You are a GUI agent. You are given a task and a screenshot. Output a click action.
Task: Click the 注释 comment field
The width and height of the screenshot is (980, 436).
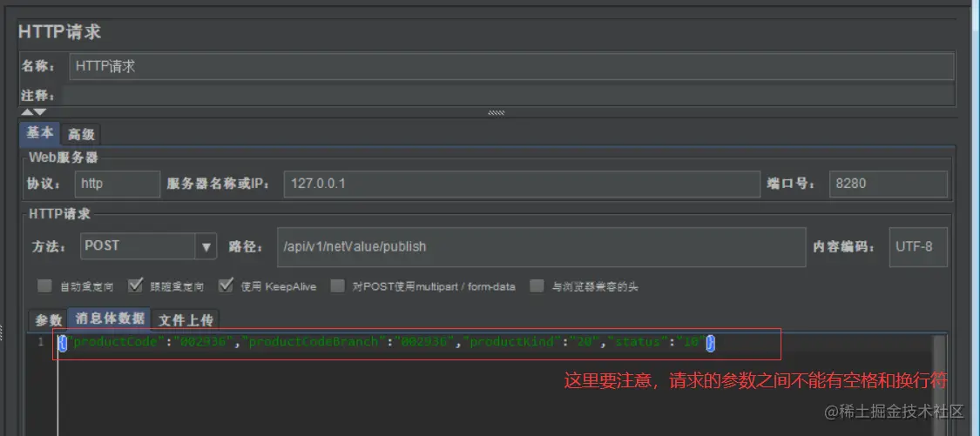[508, 96]
